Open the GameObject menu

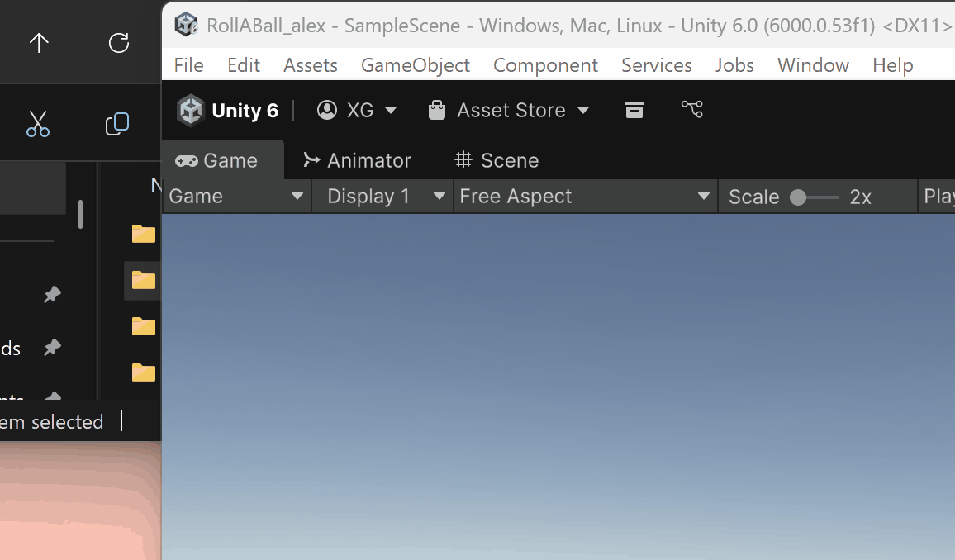(x=416, y=65)
